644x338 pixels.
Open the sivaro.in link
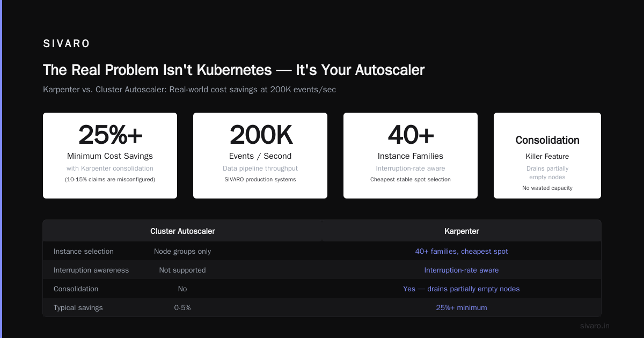click(595, 326)
